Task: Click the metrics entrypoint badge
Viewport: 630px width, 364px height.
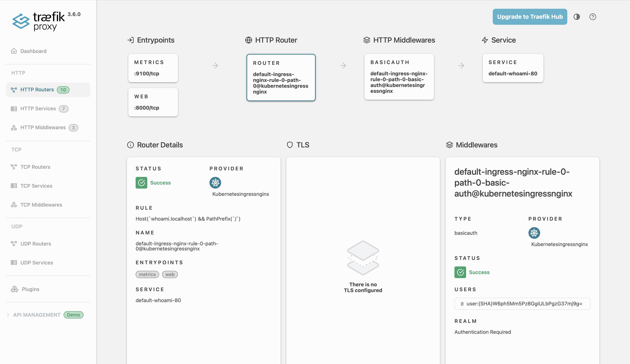Action: (147, 274)
